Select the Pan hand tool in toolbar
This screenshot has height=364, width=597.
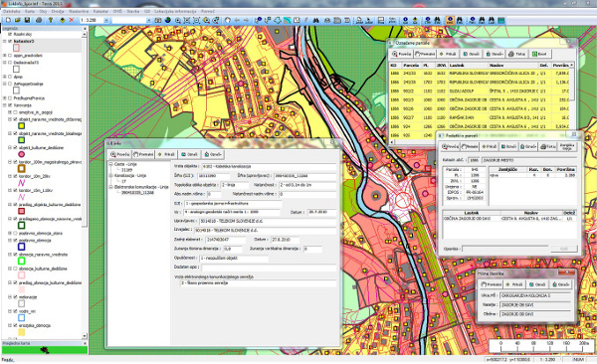point(228,20)
